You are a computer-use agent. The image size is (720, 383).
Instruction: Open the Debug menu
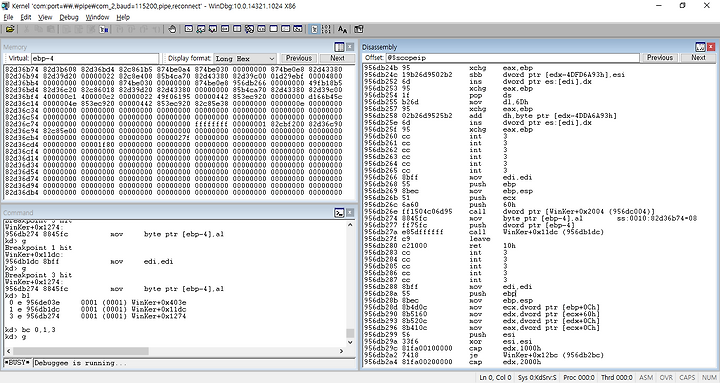(69, 17)
